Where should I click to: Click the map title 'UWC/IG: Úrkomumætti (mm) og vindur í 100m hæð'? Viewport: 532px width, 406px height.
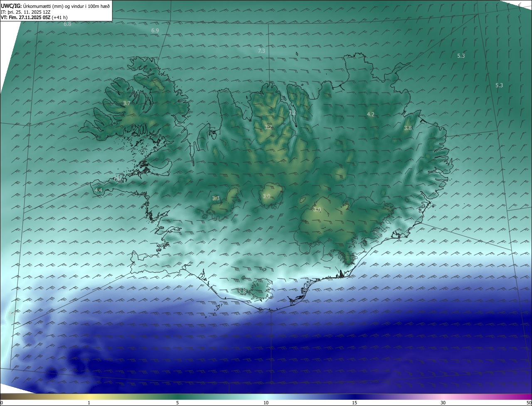click(x=55, y=6)
